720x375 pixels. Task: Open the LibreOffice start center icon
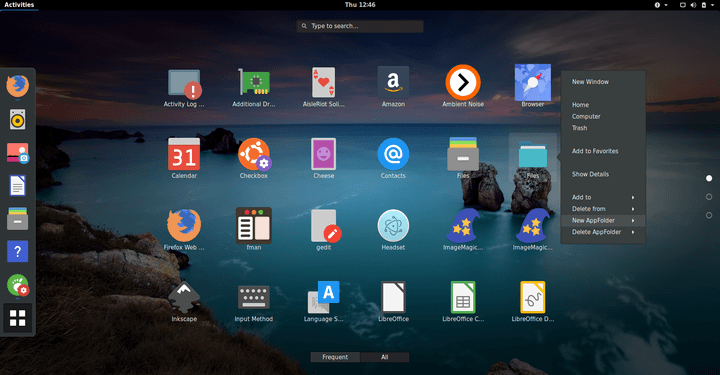click(393, 297)
